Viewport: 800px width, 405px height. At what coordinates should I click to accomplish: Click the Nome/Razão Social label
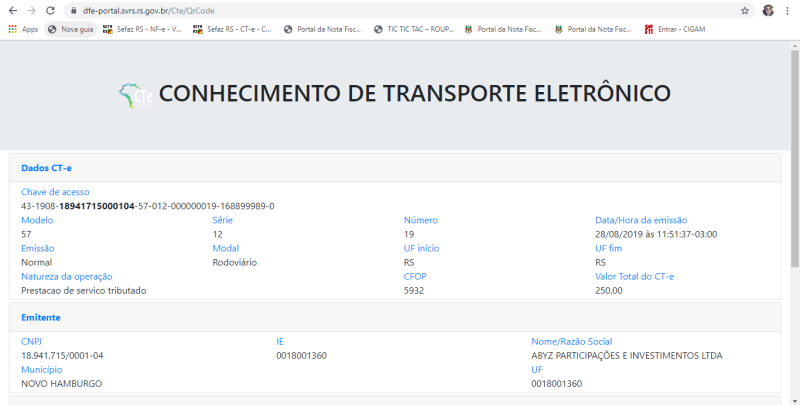(x=572, y=341)
